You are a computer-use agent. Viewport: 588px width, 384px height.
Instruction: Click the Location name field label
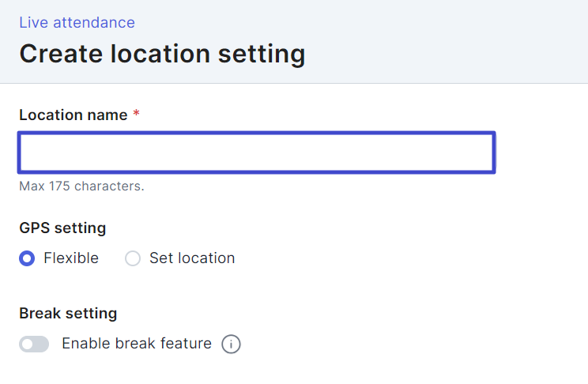[73, 115]
